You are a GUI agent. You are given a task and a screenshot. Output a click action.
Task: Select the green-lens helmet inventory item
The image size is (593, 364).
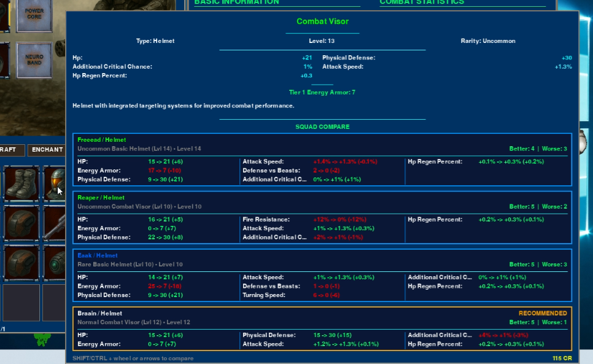click(55, 263)
